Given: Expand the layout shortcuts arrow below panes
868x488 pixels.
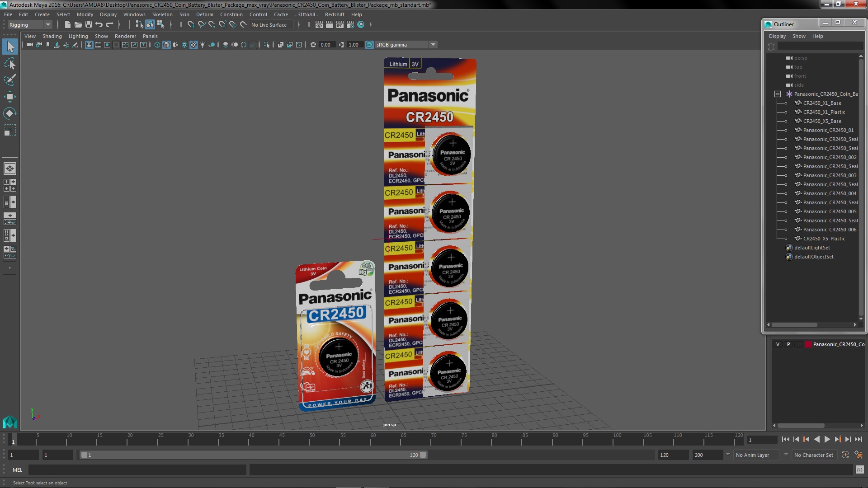Looking at the screenshot, I should [10, 268].
